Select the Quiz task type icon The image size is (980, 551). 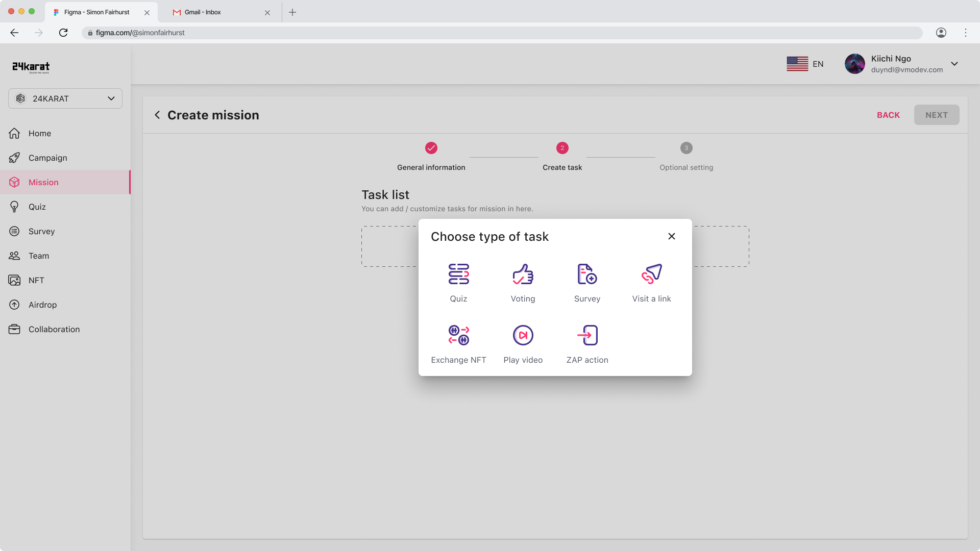coord(458,274)
